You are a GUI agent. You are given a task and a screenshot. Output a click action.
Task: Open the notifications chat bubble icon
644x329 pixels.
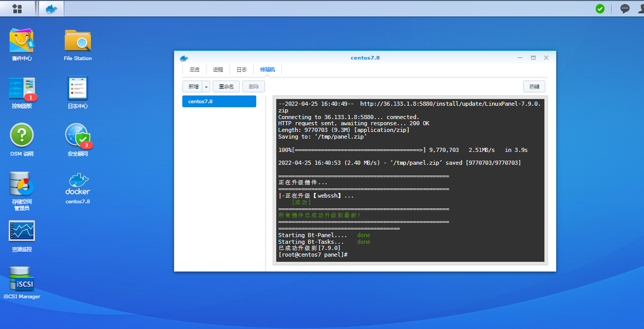pos(625,9)
